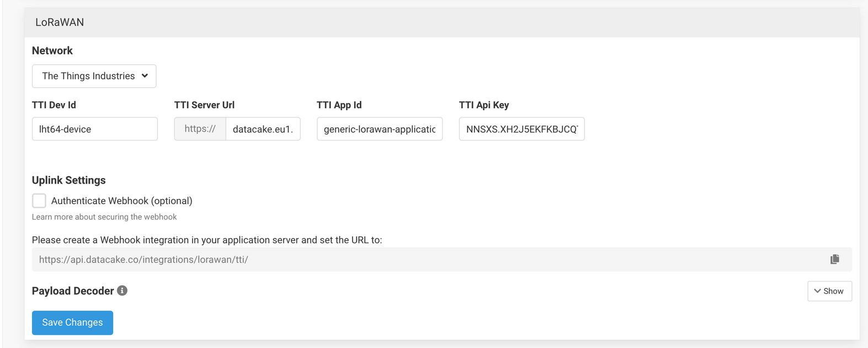Click the chevron arrow in the Network dropdown

point(145,76)
